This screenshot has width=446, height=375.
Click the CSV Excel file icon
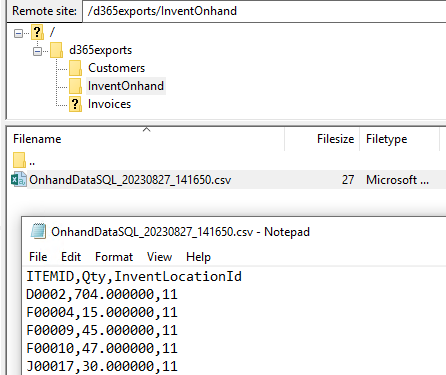[x=19, y=179]
